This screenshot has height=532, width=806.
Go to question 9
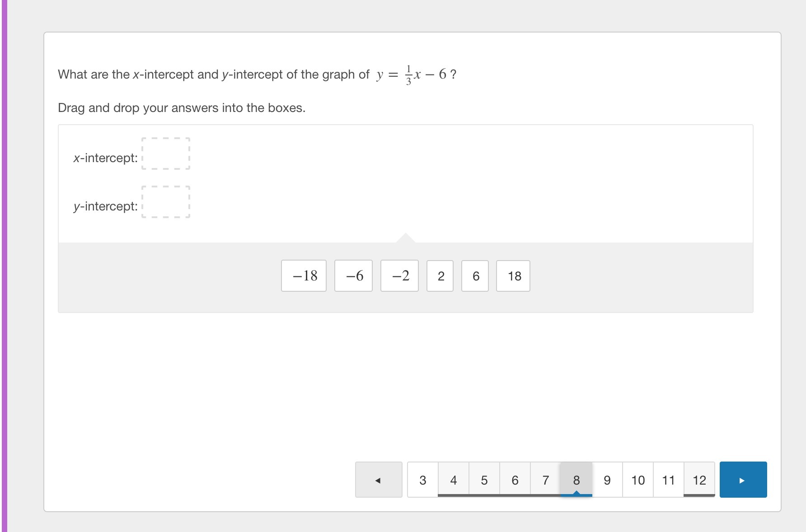tap(607, 480)
